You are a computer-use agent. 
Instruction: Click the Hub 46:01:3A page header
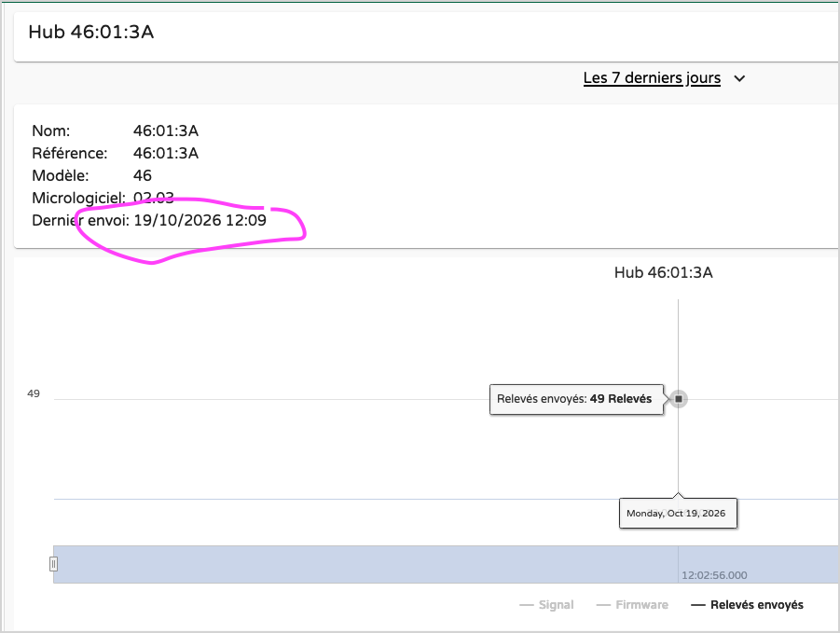coord(91,32)
